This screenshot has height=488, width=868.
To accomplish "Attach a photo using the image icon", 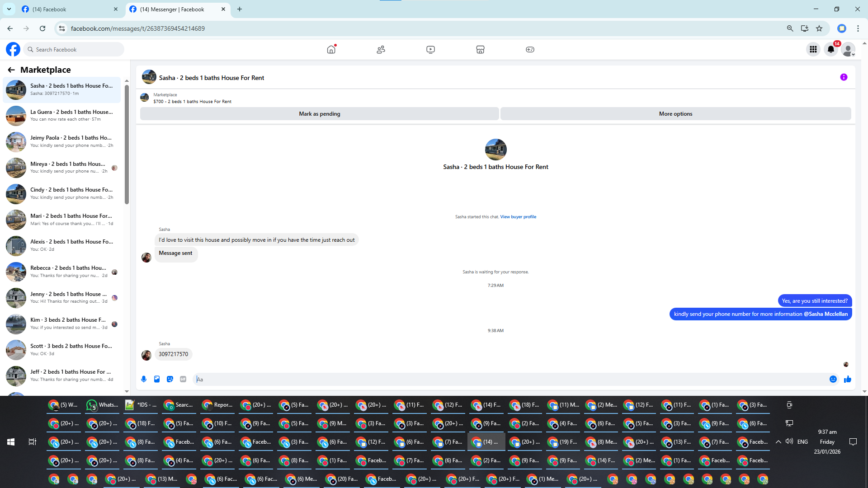I will [x=157, y=379].
